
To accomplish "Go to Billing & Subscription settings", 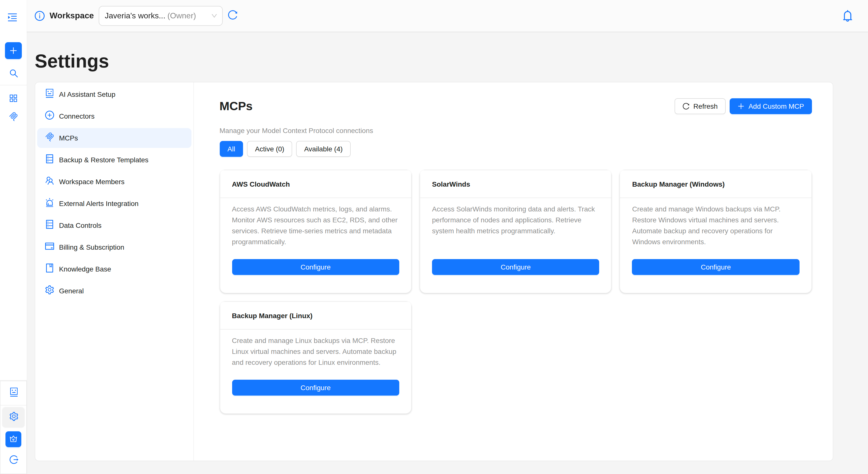I will pyautogui.click(x=91, y=247).
